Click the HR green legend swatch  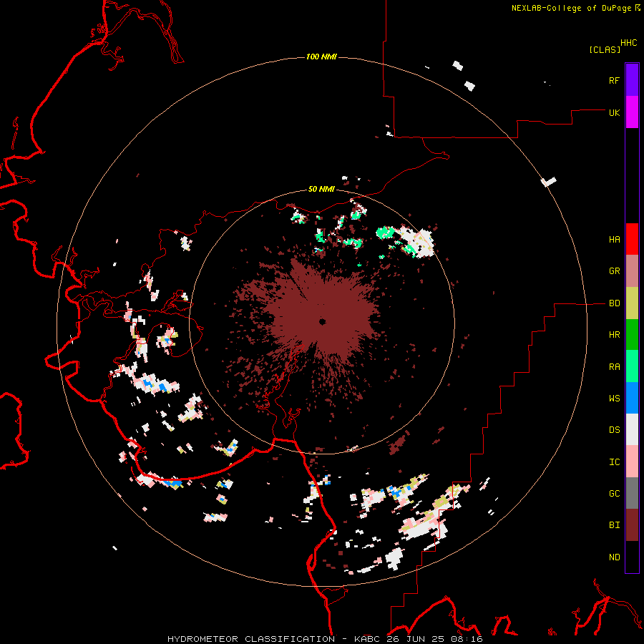pos(632,335)
